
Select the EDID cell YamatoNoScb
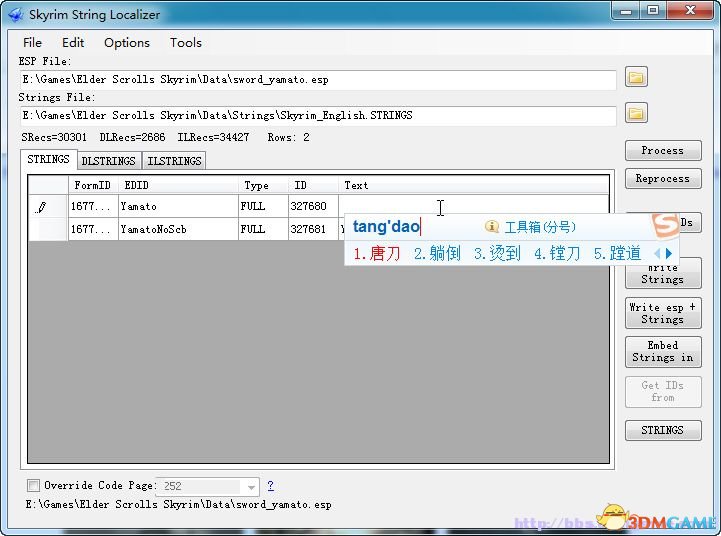[178, 229]
